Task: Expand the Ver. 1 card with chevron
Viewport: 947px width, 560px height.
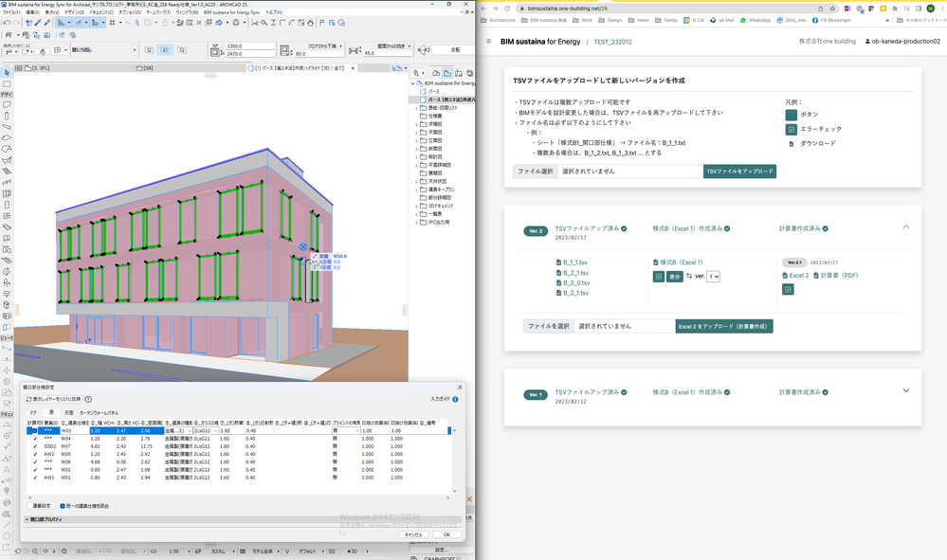Action: pos(906,390)
